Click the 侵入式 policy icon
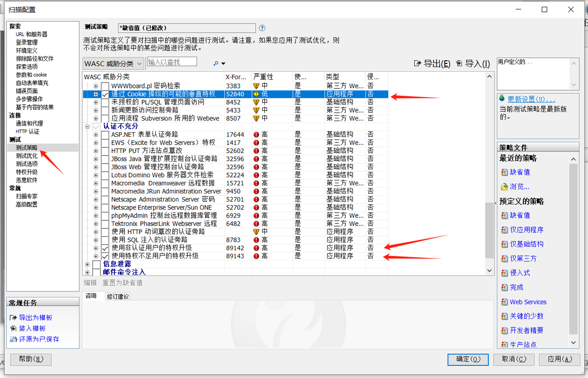The height and width of the screenshot is (378, 588). click(504, 273)
